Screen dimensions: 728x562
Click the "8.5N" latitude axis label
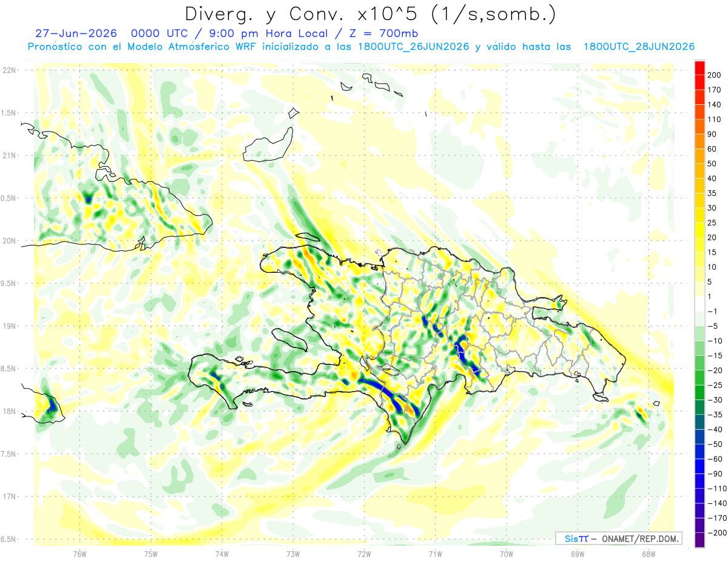[8, 369]
